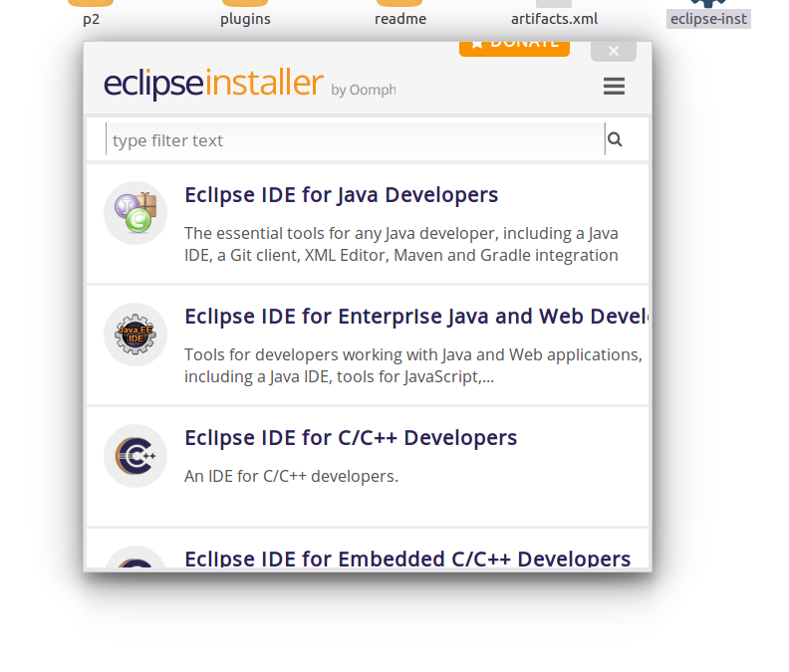Click the Java EE IDE gear icon

click(135, 335)
